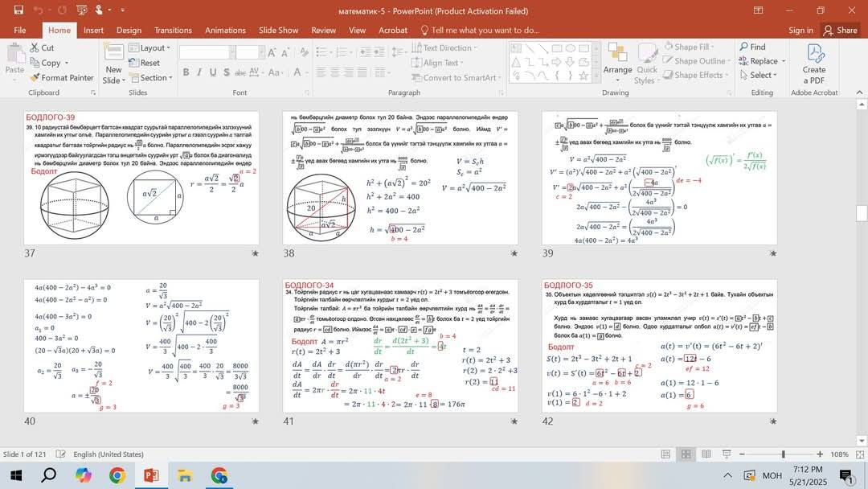This screenshot has width=868, height=489.
Task: Click Create a PDF Acrobat icon
Action: point(813,63)
